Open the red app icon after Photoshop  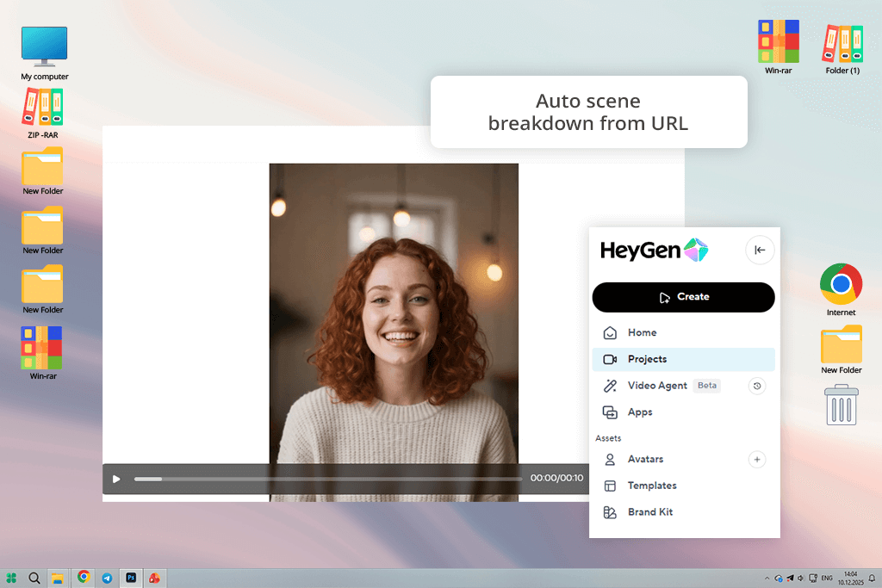155,578
